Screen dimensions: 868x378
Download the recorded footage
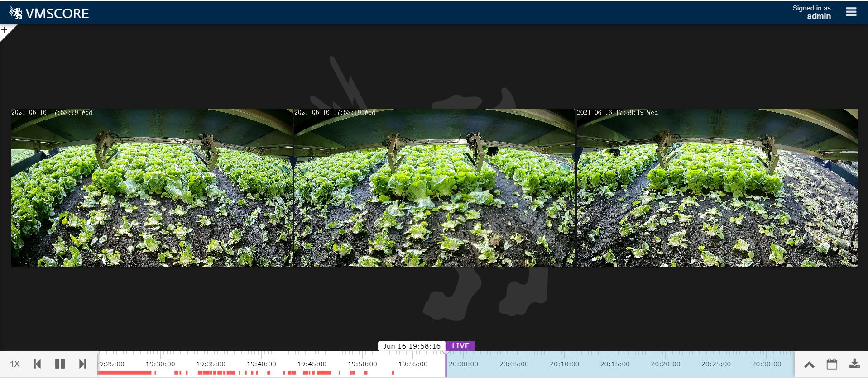click(x=854, y=364)
